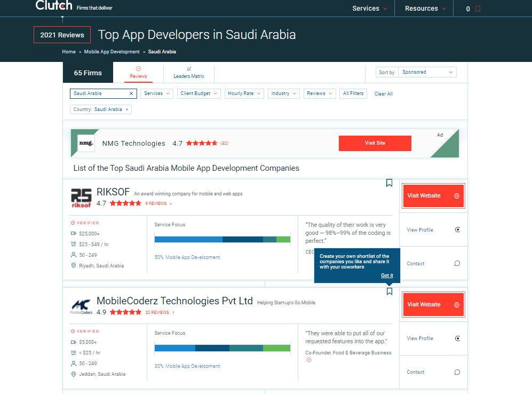Image resolution: width=532 pixels, height=394 pixels.
Task: Click the MobileCoderz client review quote
Action: point(346,337)
